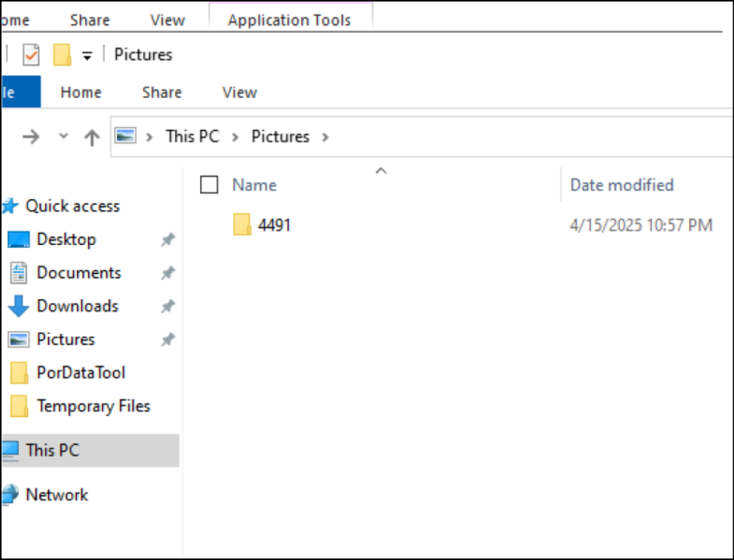Go up one level with Up arrow
Viewport: 734px width, 560px height.
pyautogui.click(x=92, y=137)
